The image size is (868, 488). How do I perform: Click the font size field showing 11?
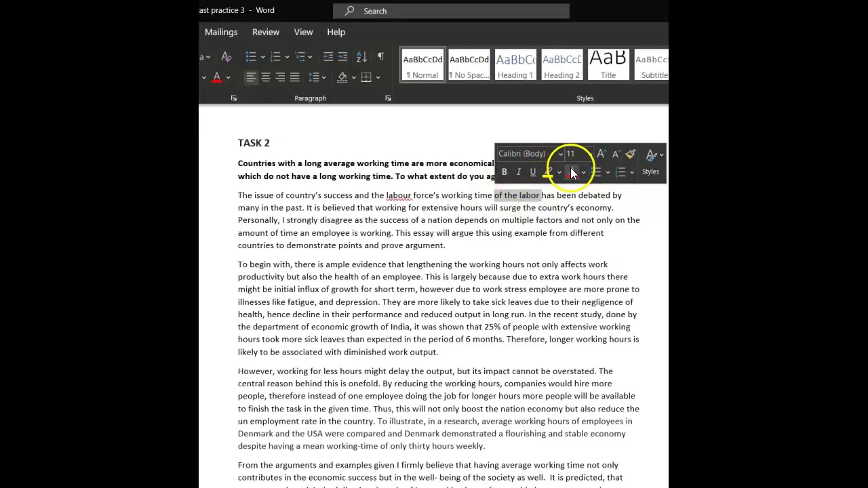(578, 154)
